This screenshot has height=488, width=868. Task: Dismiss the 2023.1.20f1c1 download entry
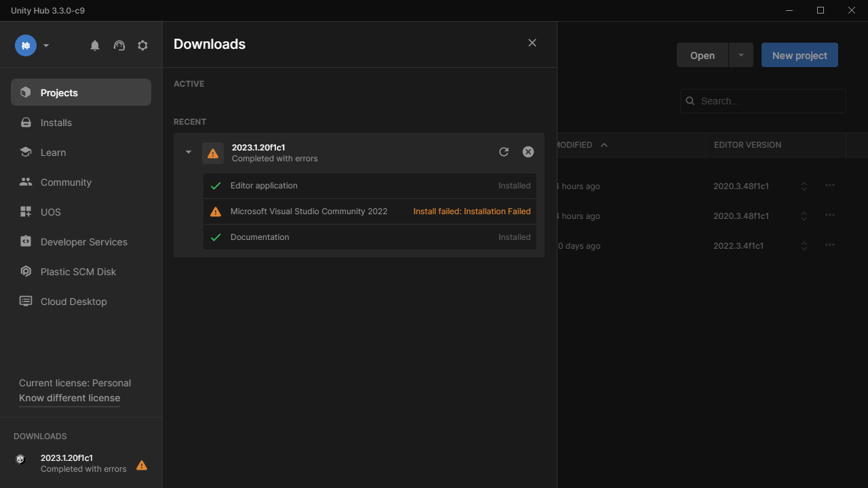[528, 152]
